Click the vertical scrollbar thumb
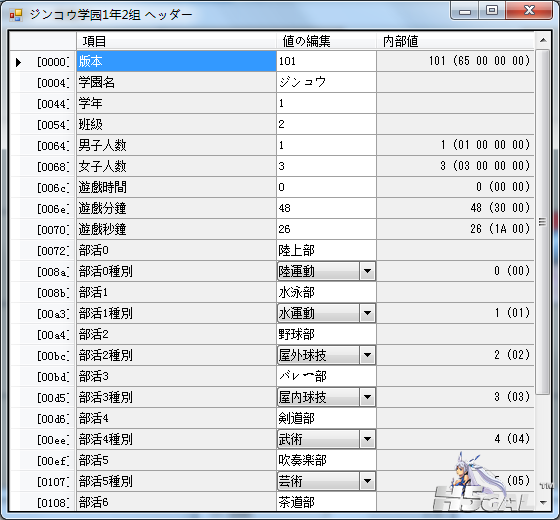 pos(543,222)
